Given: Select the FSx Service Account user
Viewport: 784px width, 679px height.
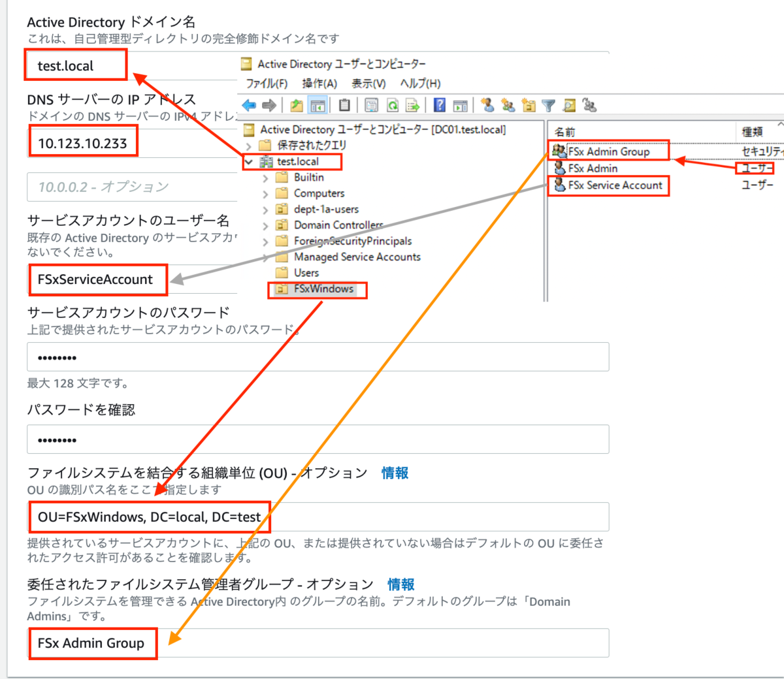Looking at the screenshot, I should [608, 185].
